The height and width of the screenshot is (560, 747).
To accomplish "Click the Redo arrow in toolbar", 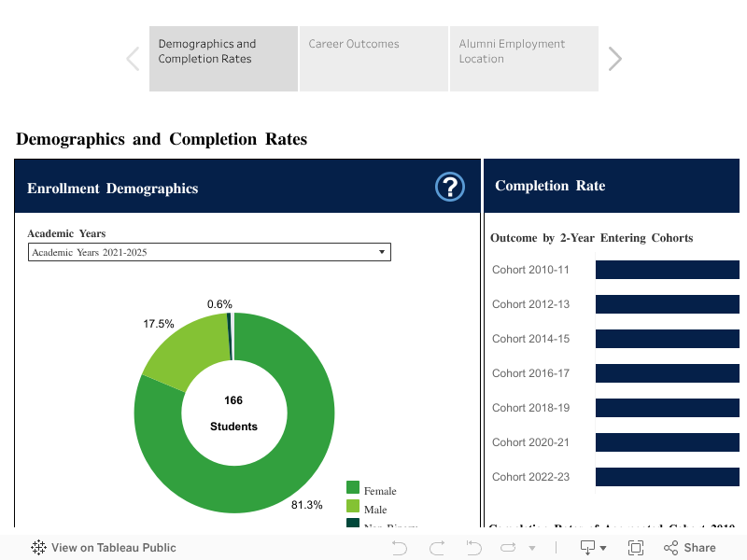I will click(x=436, y=548).
